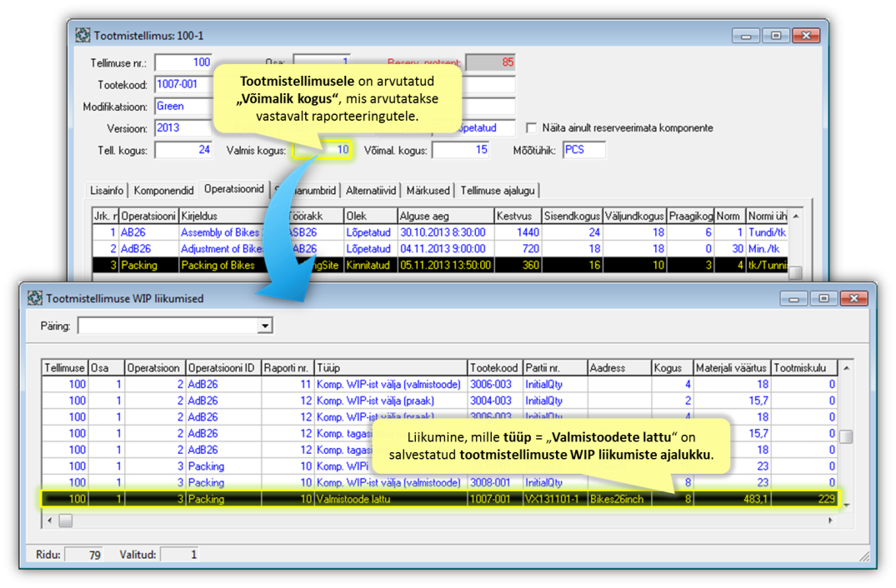Image resolution: width=896 pixels, height=588 pixels.
Task: Click WIP table horizontal scroll right arrow
Action: (830, 520)
